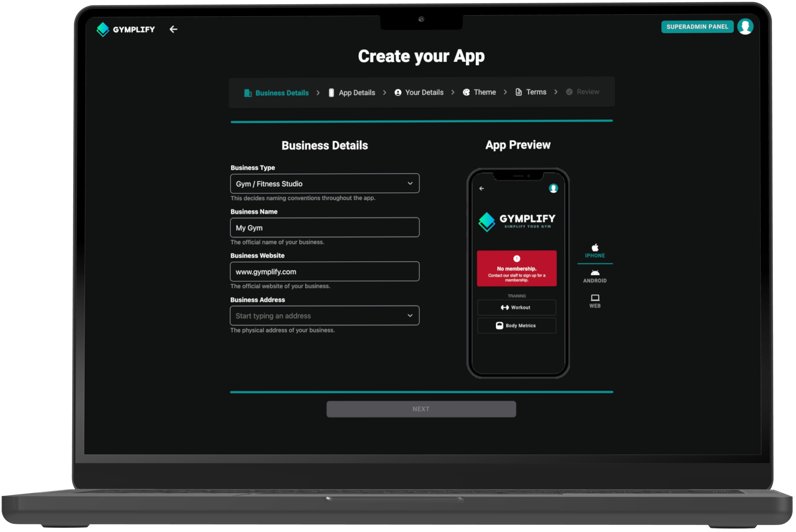The image size is (796, 532).
Task: Click the Your Details person icon
Action: 397,92
